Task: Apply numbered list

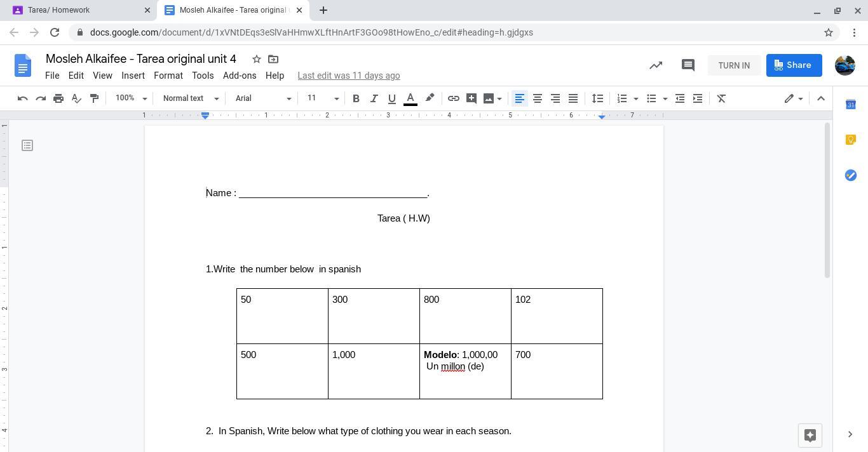Action: pyautogui.click(x=621, y=98)
